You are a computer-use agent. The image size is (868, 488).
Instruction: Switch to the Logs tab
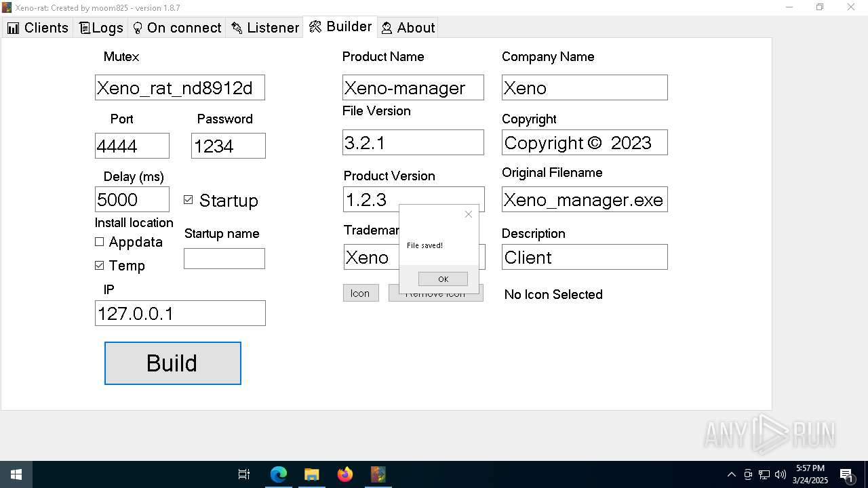101,28
